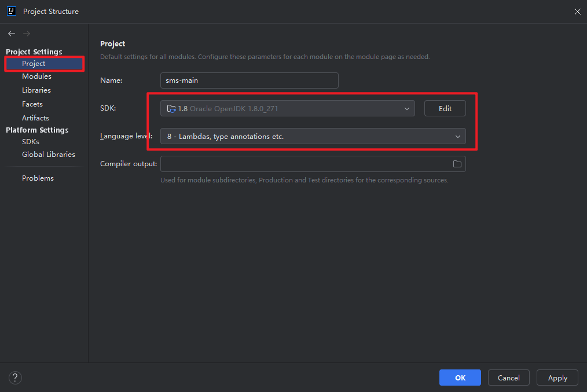Expand the SDK dropdown arrow
Viewport: 587px width, 392px height.
(x=406, y=109)
